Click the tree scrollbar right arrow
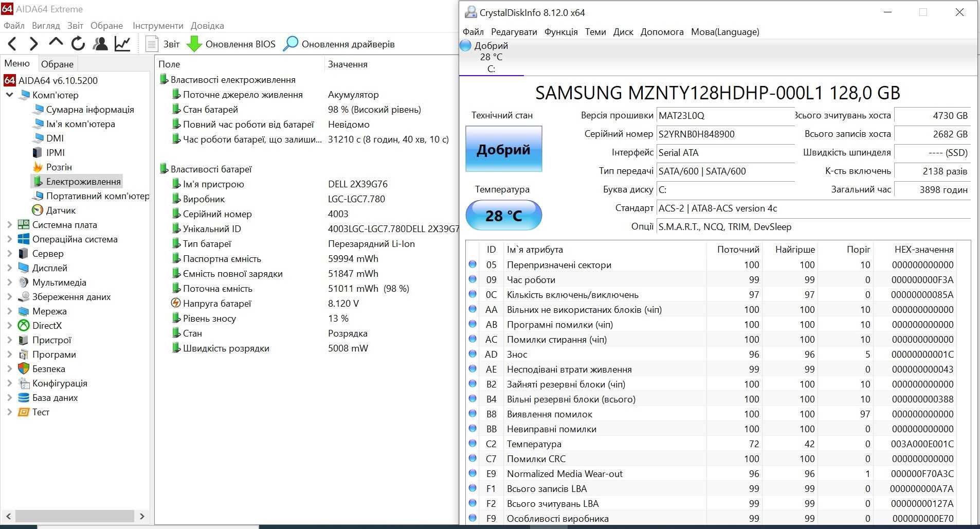 (x=142, y=516)
